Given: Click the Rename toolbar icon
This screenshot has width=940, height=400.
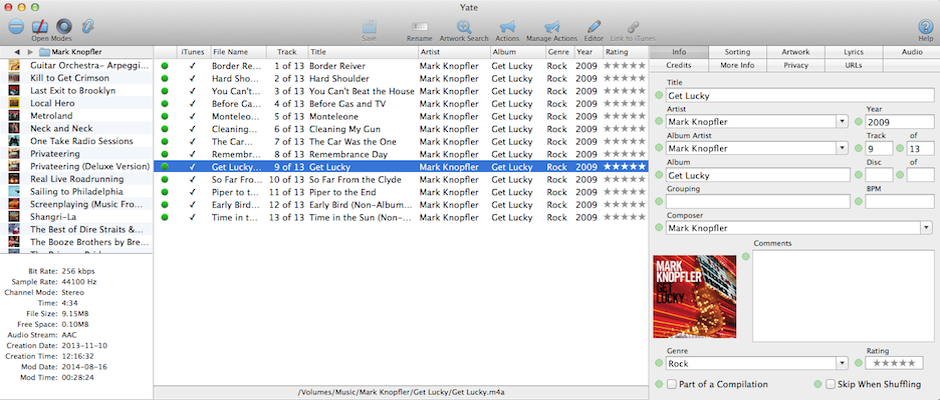Looking at the screenshot, I should 419,27.
